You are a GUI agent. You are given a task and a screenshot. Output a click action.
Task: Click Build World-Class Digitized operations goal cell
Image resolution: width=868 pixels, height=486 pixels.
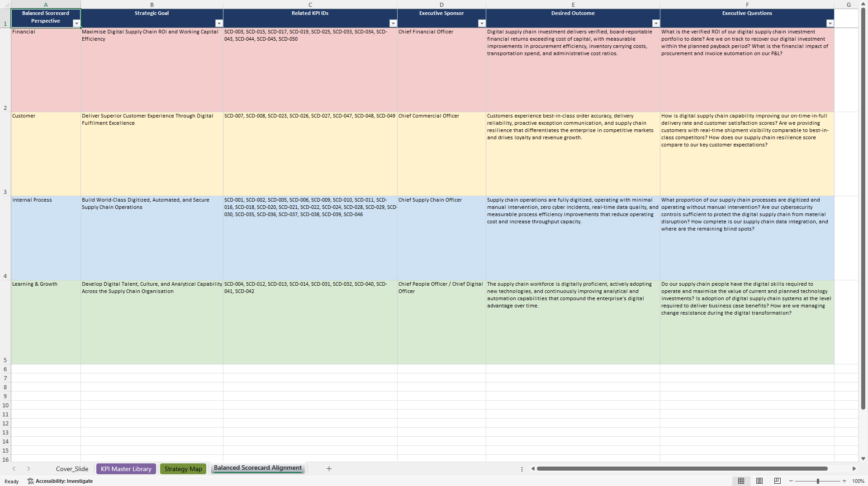coord(152,238)
